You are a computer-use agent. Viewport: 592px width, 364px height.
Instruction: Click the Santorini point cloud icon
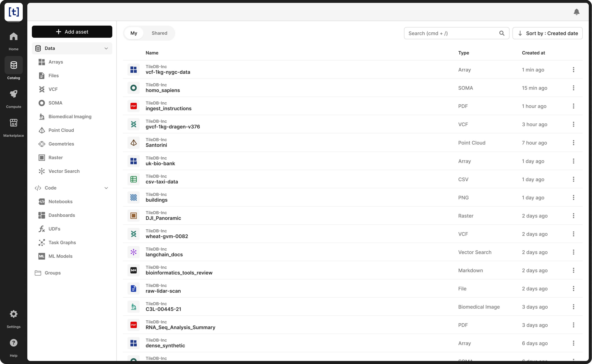[134, 143]
